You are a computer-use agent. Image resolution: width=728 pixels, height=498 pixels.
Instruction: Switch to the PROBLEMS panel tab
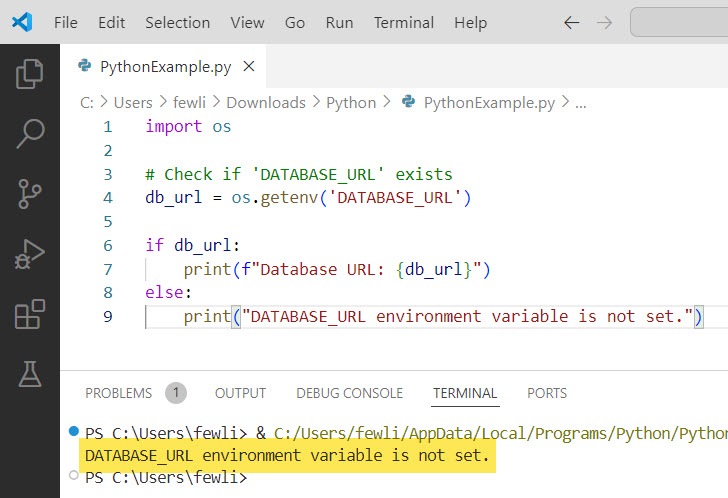click(118, 393)
